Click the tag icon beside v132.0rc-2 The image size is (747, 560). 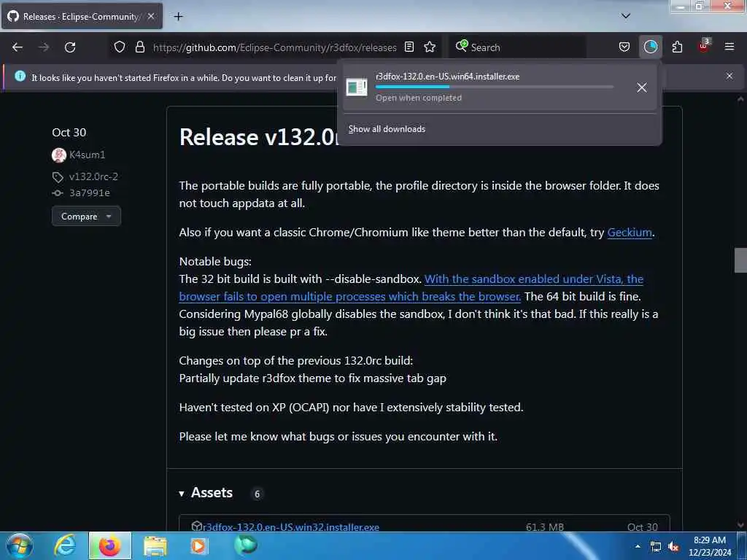point(58,177)
